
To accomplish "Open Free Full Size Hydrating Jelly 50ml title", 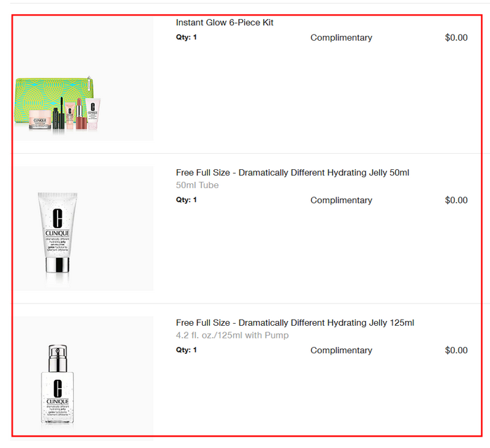I will coord(292,173).
